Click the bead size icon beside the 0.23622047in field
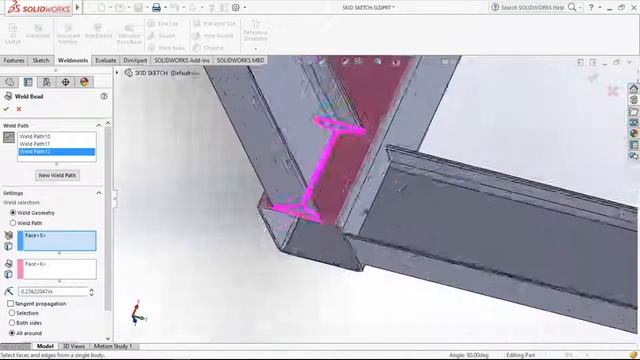Screen dimensions: 640x360 9,291
